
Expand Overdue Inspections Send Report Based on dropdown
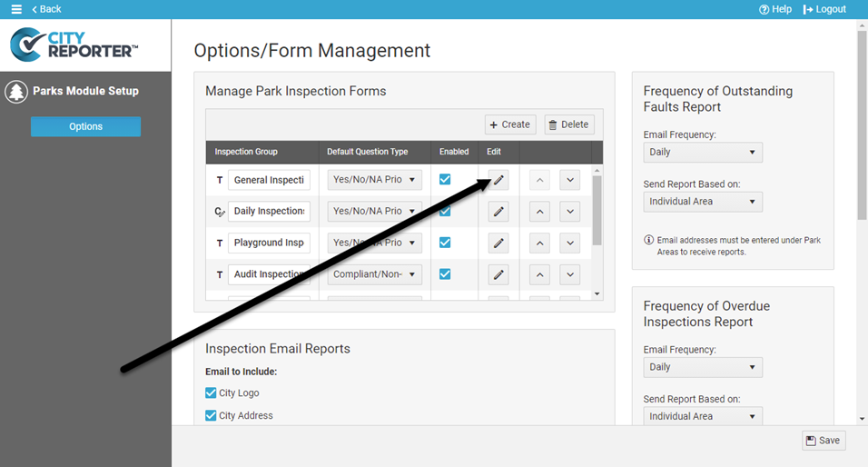702,416
